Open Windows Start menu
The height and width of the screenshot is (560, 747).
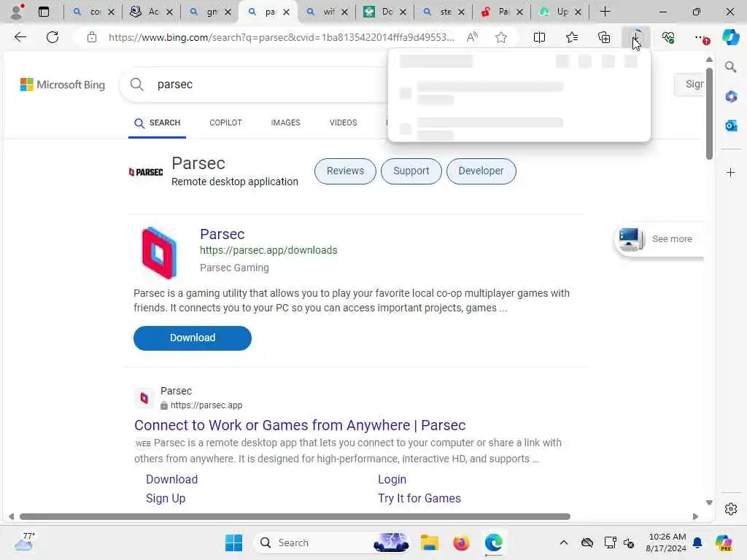coord(233,542)
